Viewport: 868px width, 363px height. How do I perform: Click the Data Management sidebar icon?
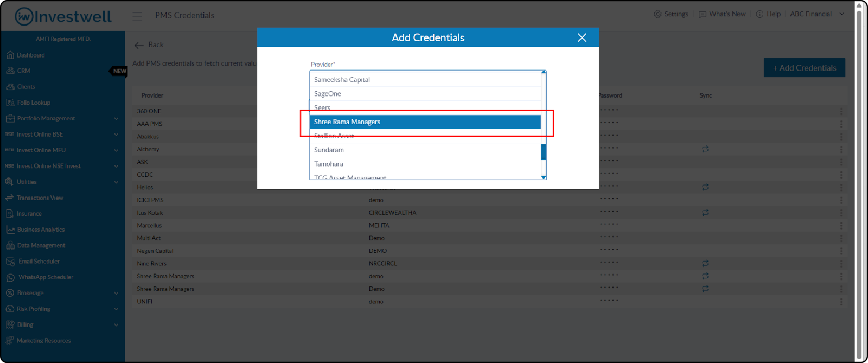click(10, 245)
